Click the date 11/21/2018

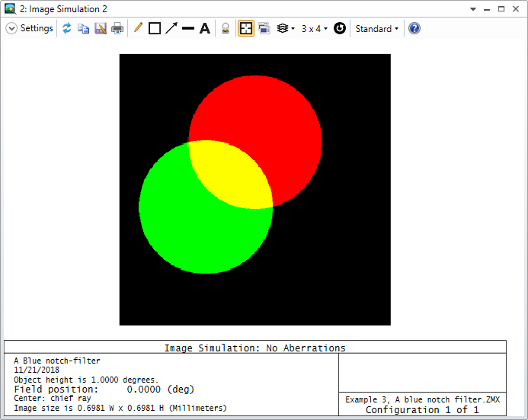click(x=37, y=370)
